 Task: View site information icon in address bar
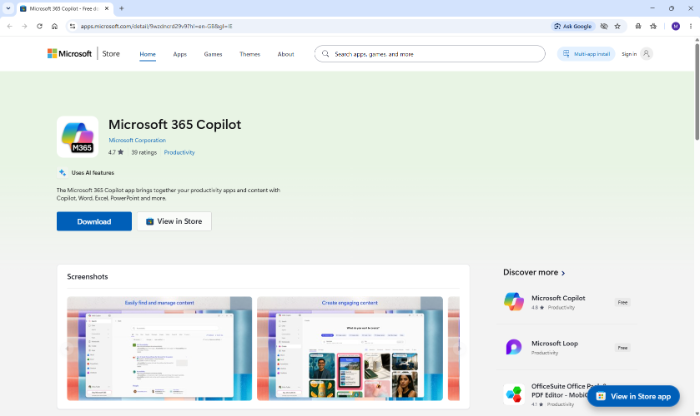[x=72, y=26]
